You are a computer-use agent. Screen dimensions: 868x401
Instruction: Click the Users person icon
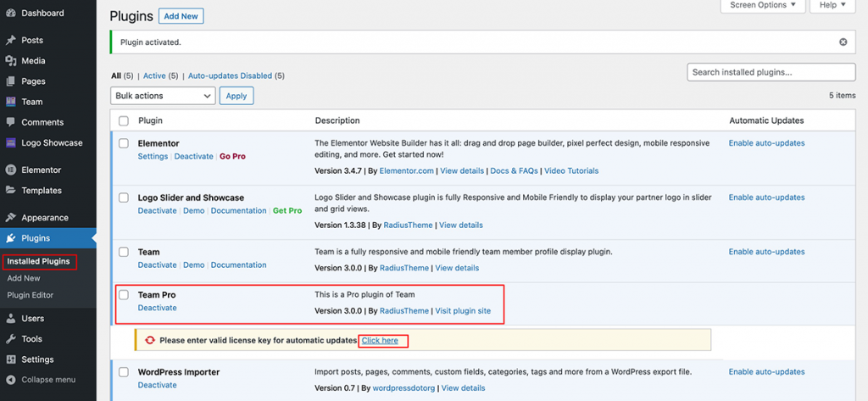click(x=10, y=318)
